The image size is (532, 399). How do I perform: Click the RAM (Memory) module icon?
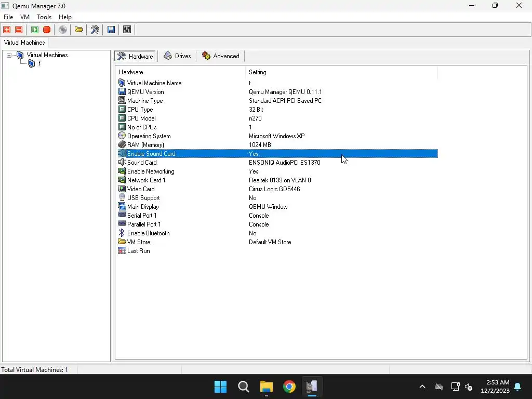tap(122, 144)
